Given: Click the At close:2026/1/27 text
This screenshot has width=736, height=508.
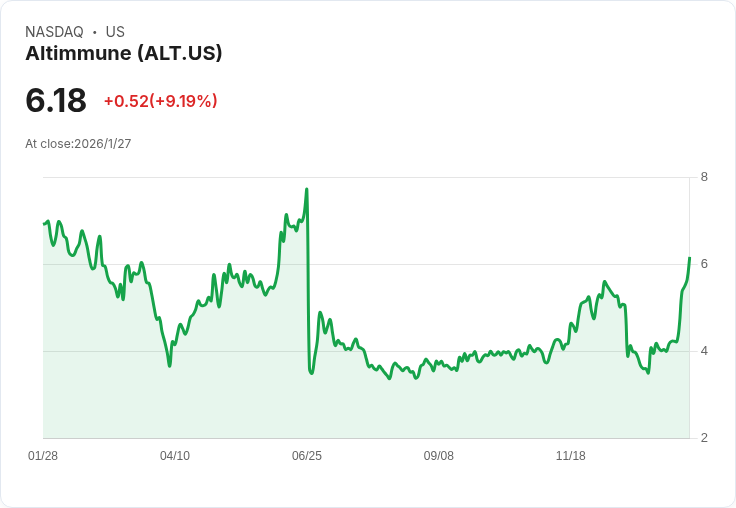Looking at the screenshot, I should coord(78,144).
